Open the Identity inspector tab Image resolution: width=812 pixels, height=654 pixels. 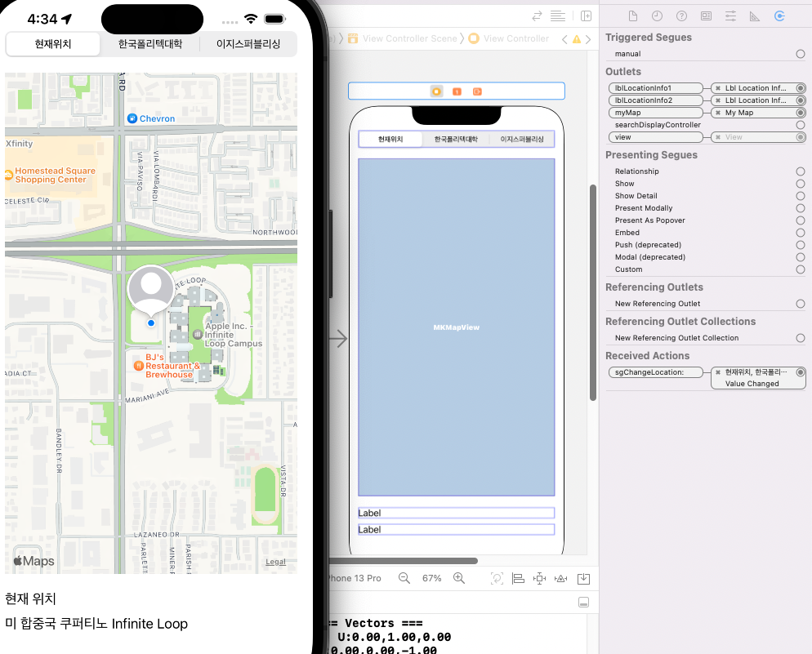tap(706, 16)
